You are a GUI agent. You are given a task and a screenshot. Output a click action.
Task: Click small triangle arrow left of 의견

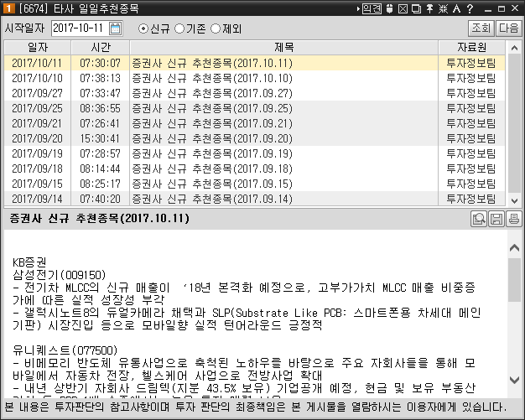358,8
